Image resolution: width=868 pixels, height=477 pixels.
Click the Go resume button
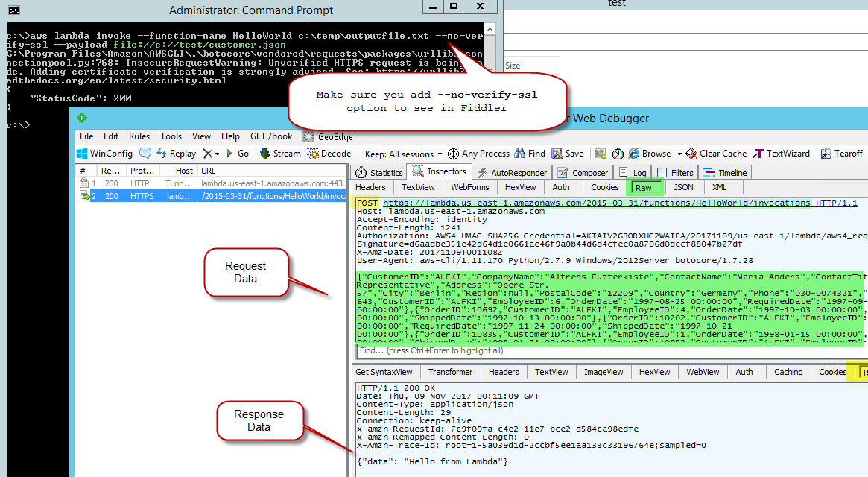pyautogui.click(x=238, y=154)
